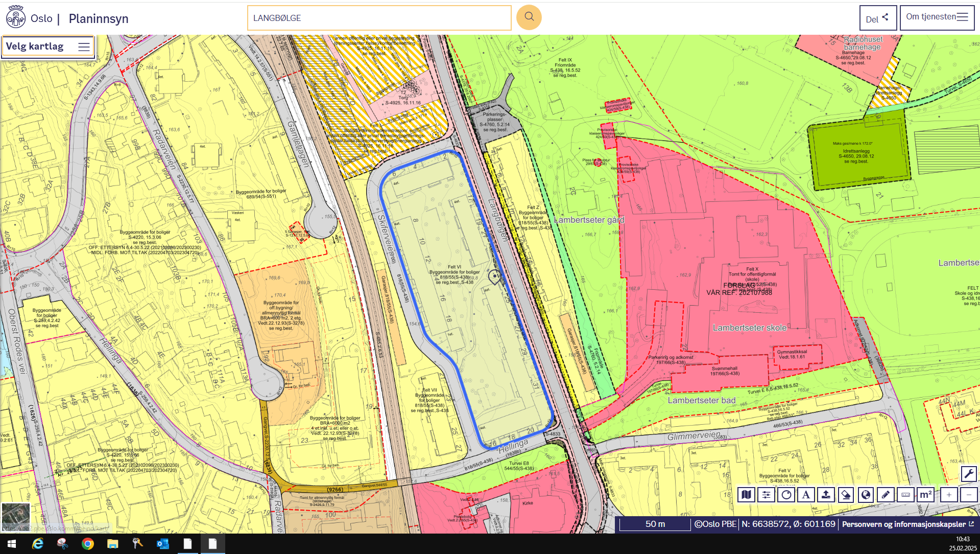This screenshot has height=554, width=980.
Task: Click the Del share button
Action: (x=877, y=18)
